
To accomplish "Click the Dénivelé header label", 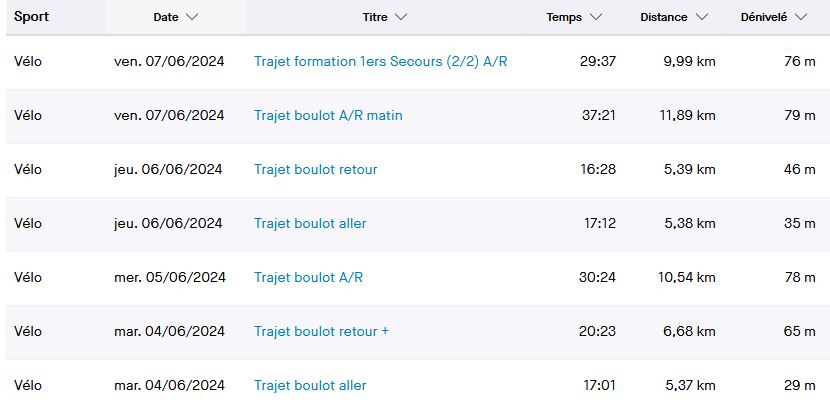I will (764, 18).
